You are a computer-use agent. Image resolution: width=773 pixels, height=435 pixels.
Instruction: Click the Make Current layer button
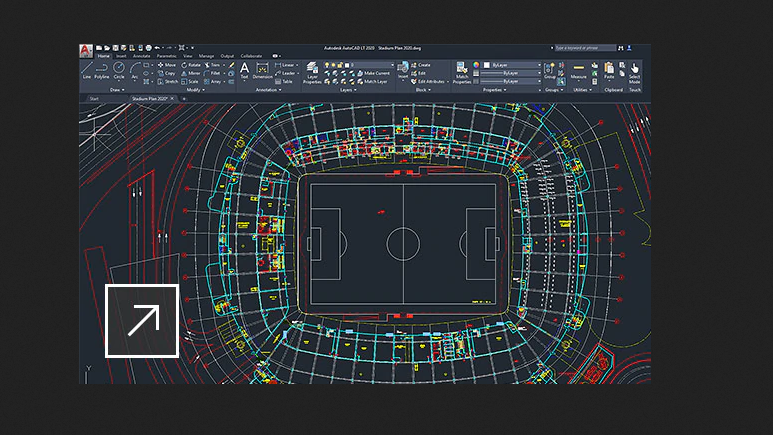click(375, 73)
